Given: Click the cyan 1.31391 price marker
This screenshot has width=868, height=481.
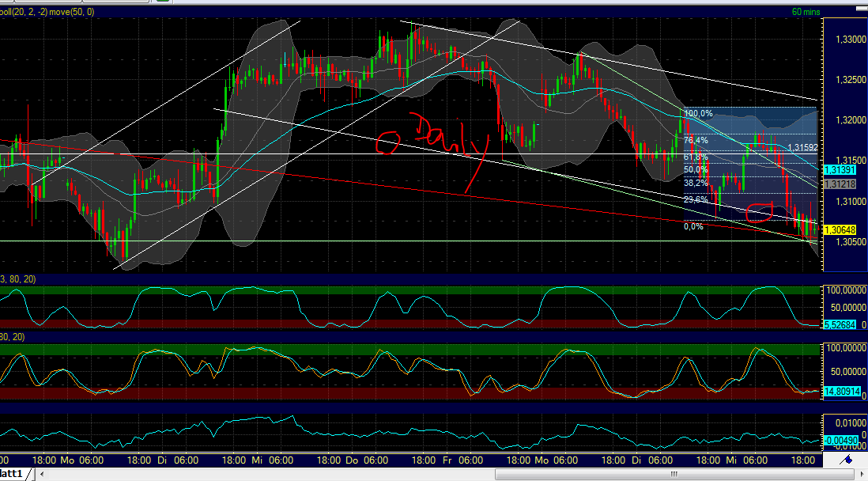Looking at the screenshot, I should point(841,168).
